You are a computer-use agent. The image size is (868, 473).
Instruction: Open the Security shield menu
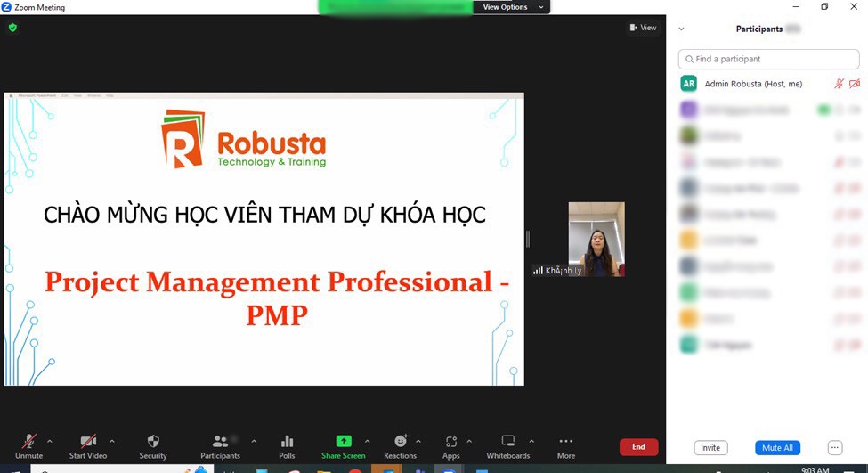pyautogui.click(x=153, y=446)
